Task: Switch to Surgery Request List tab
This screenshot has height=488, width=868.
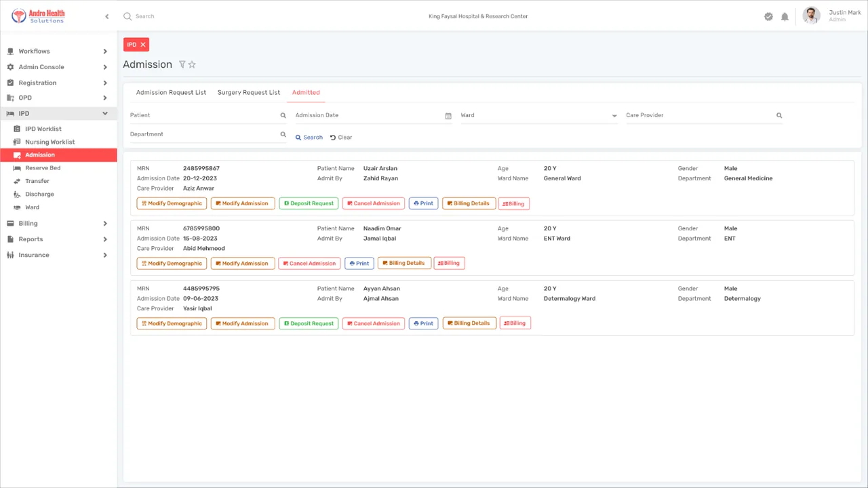Action: [249, 92]
